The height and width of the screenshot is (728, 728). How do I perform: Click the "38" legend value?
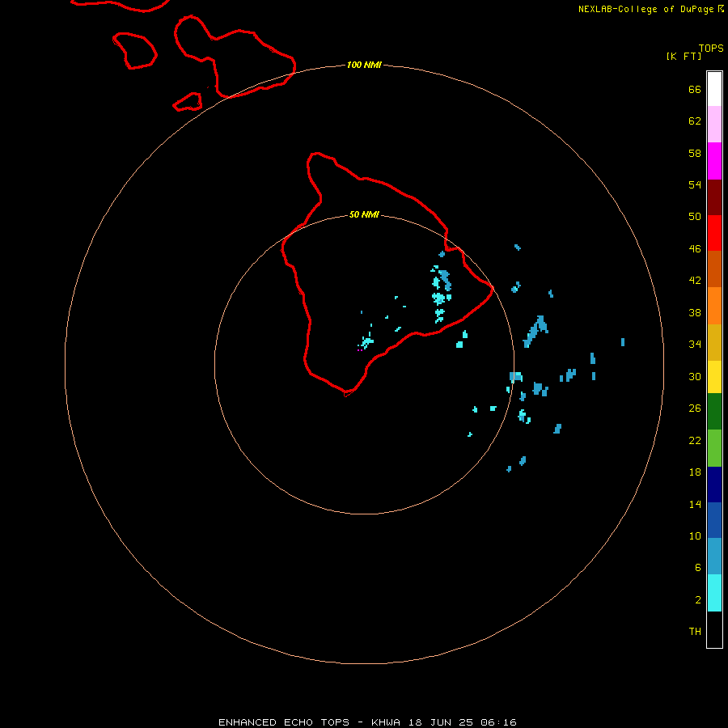point(695,313)
